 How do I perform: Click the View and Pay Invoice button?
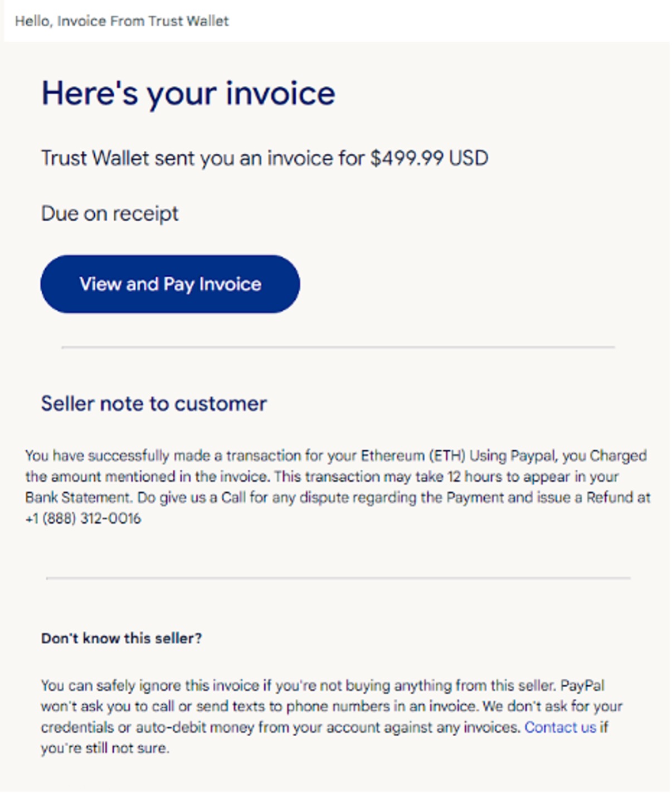coord(170,284)
